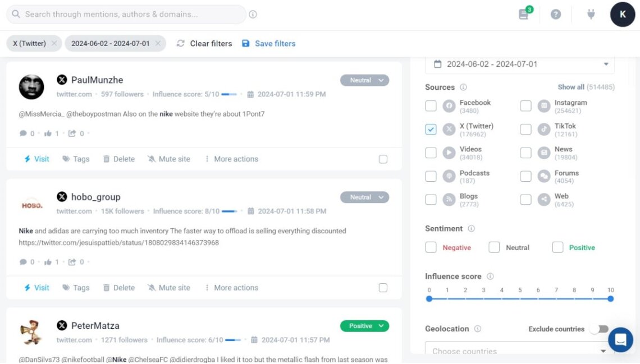Click the Influence score info icon
The image size is (640, 364).
click(x=490, y=277)
